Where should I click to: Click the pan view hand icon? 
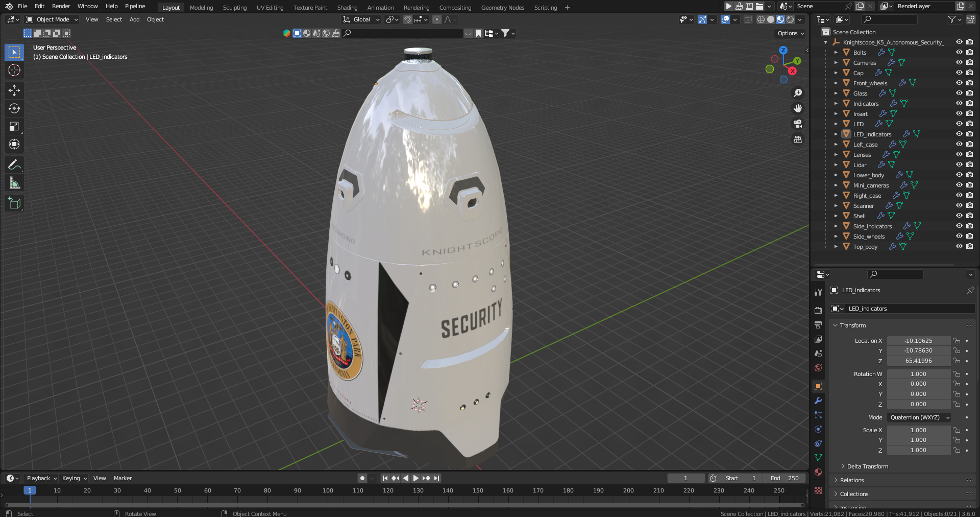click(x=798, y=108)
